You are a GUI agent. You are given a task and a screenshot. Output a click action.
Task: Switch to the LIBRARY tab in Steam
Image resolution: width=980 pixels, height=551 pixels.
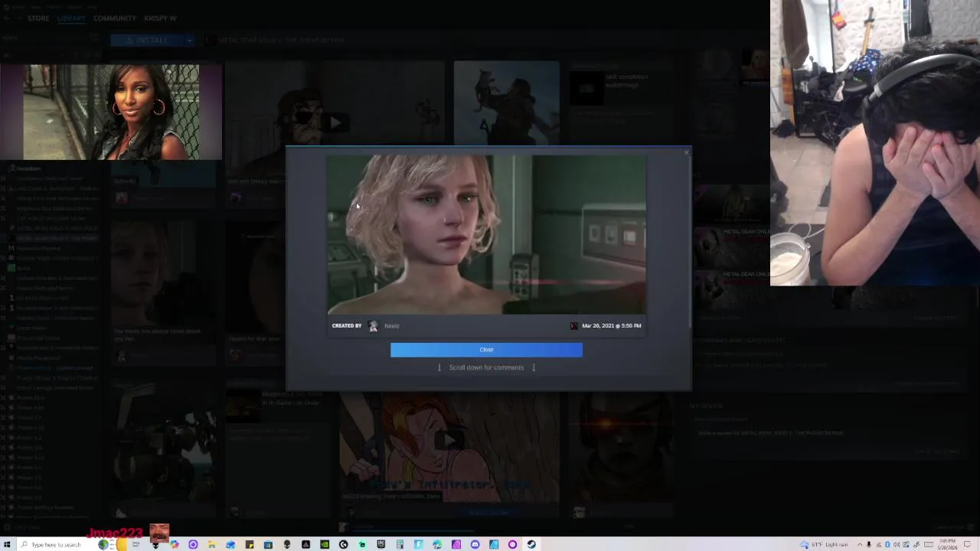click(71, 18)
